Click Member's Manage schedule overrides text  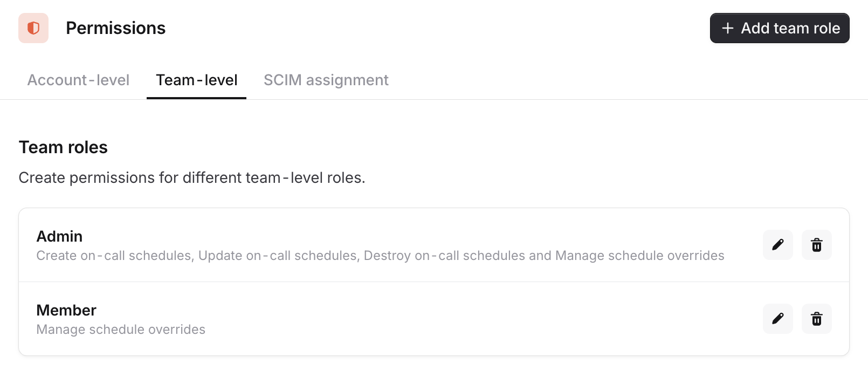click(x=121, y=330)
